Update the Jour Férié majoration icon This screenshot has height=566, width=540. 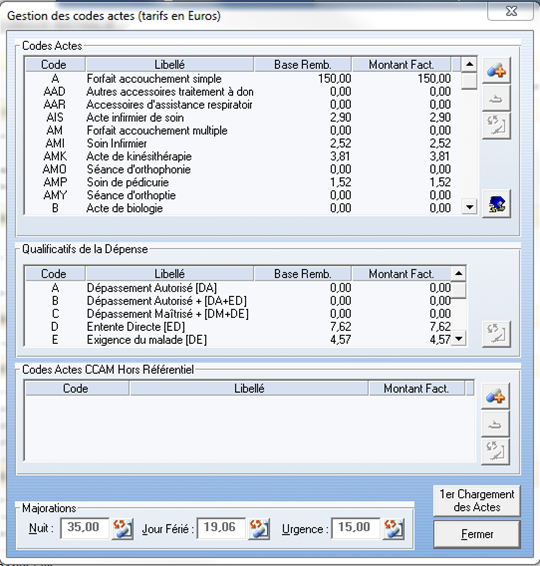tap(259, 529)
